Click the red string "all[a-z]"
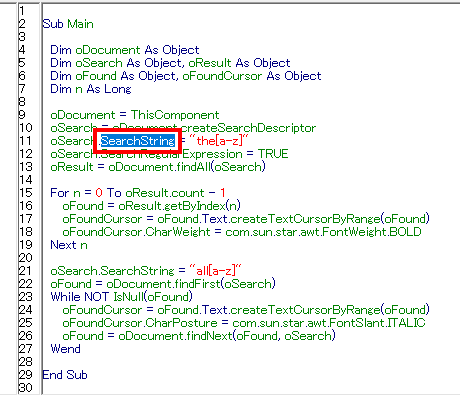Image resolution: width=460 pixels, height=395 pixels. [215, 270]
